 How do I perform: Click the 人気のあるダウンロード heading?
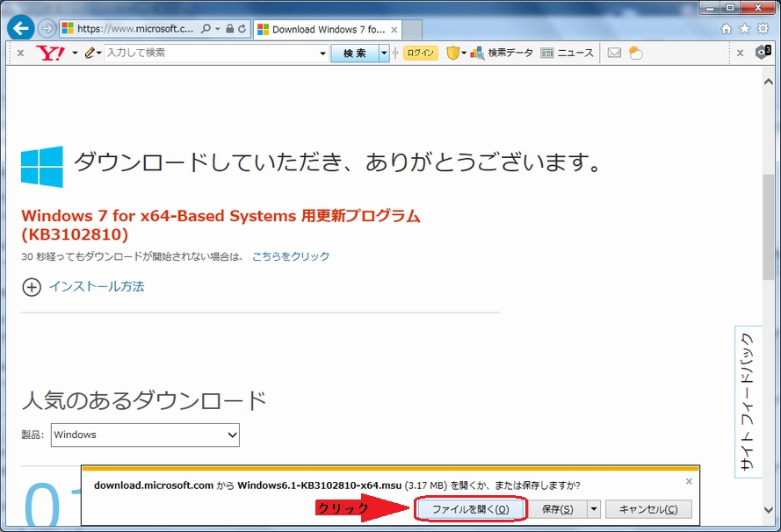coord(144,400)
